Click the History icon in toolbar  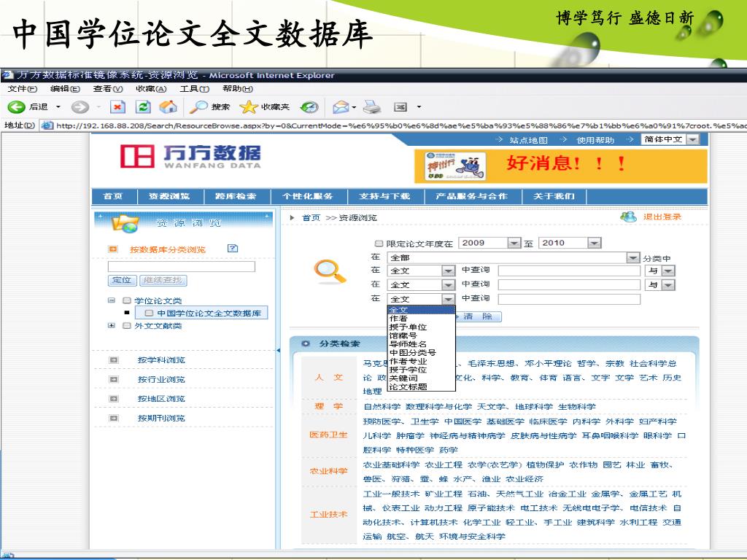point(309,107)
